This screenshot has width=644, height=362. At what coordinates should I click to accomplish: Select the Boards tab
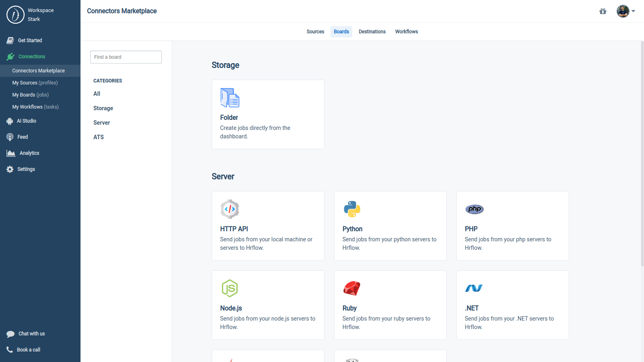tap(341, 32)
